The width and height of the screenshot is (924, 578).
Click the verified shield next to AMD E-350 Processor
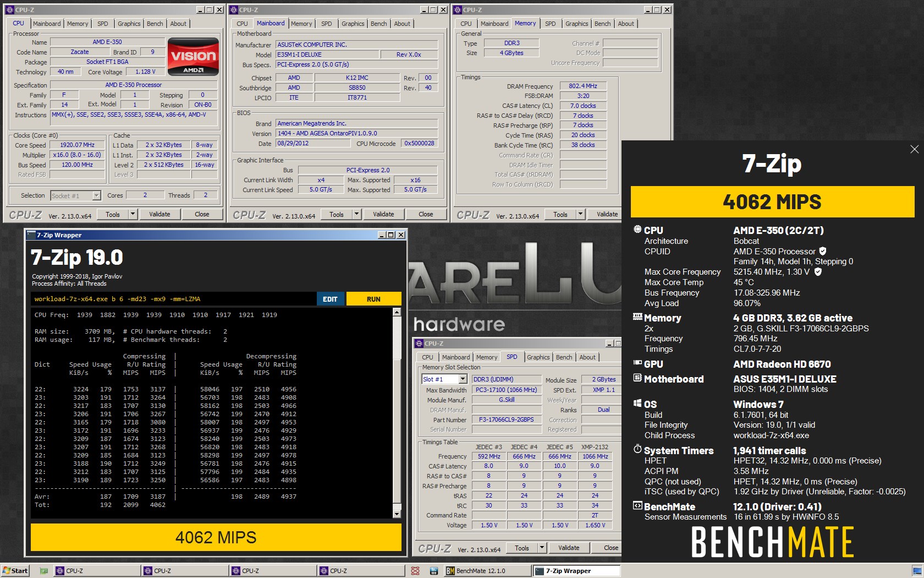point(823,251)
